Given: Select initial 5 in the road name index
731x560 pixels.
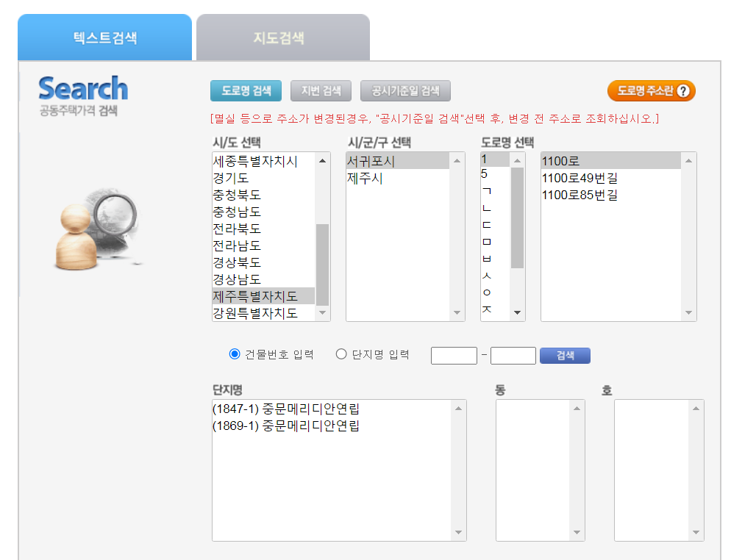Looking at the screenshot, I should coord(495,173).
